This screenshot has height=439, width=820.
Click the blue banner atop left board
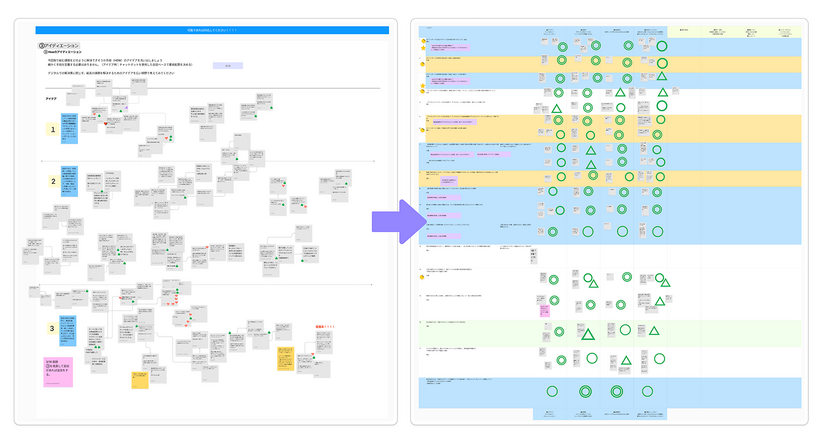207,31
